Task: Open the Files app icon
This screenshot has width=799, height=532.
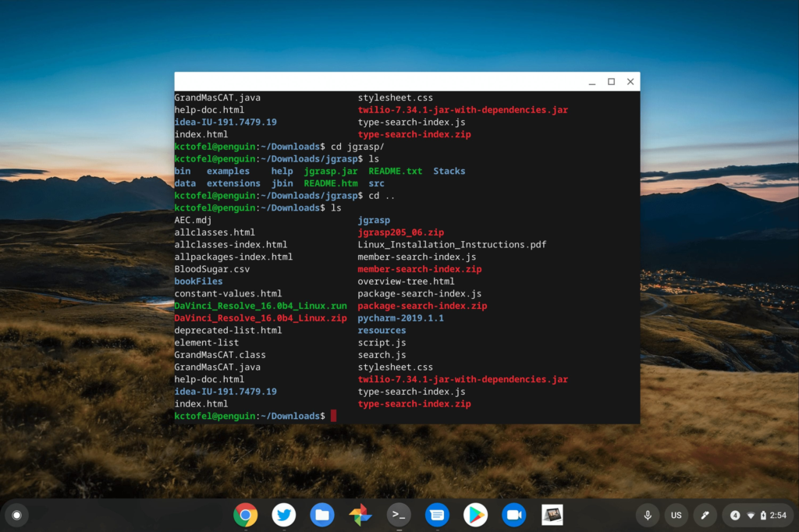Action: pyautogui.click(x=322, y=515)
